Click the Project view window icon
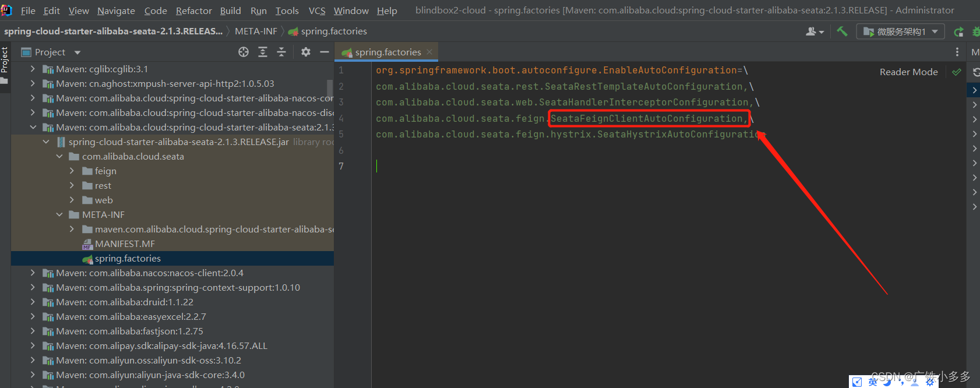 (x=26, y=52)
